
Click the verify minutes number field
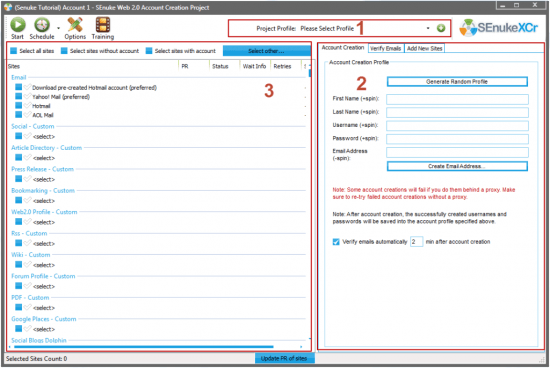[x=416, y=242]
